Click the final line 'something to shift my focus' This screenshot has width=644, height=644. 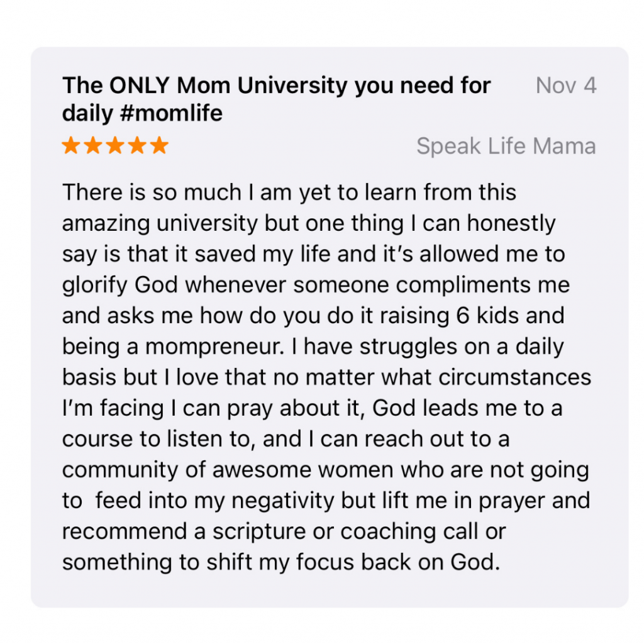tap(281, 562)
